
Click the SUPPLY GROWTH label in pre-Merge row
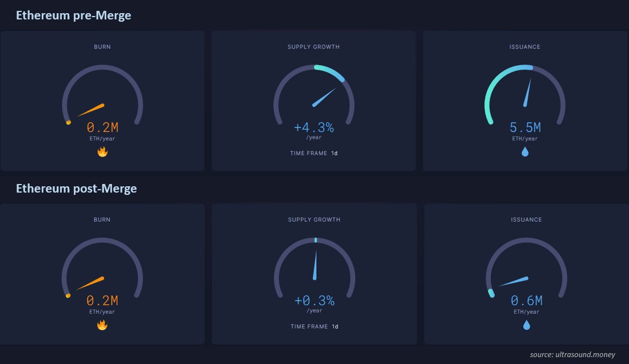[313, 47]
